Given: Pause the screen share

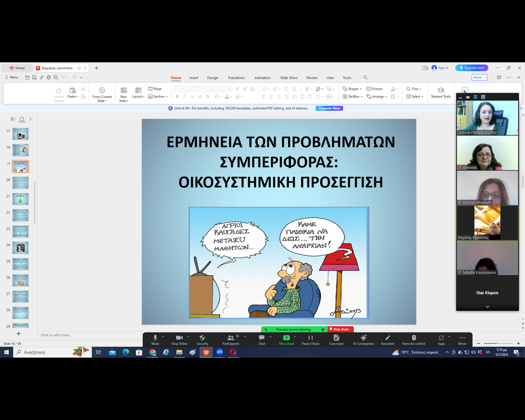Looking at the screenshot, I should tap(310, 338).
